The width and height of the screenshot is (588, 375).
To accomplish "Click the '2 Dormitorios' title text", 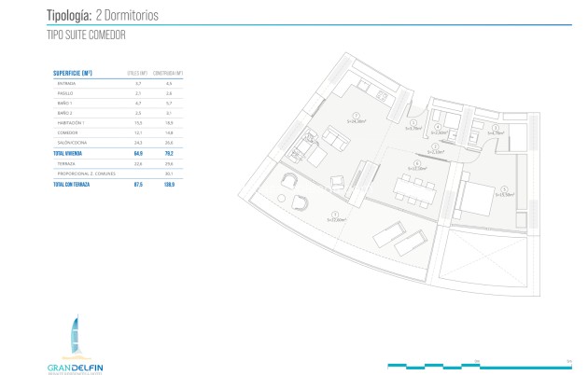I will 127,15.
